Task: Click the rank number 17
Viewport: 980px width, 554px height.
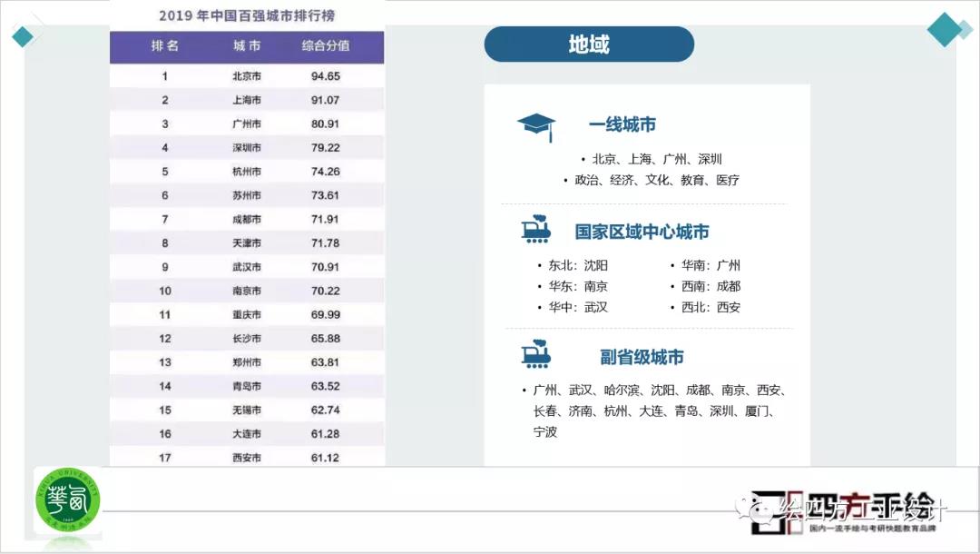Action: (x=165, y=458)
